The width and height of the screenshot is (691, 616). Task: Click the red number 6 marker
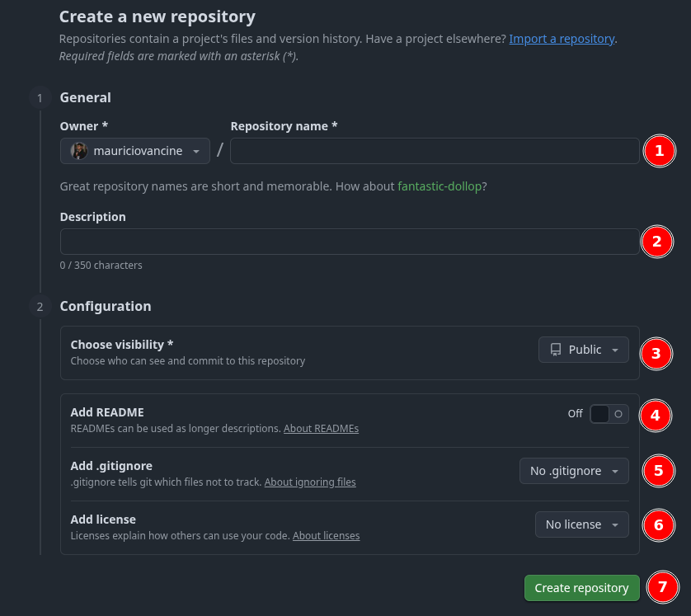[658, 525]
